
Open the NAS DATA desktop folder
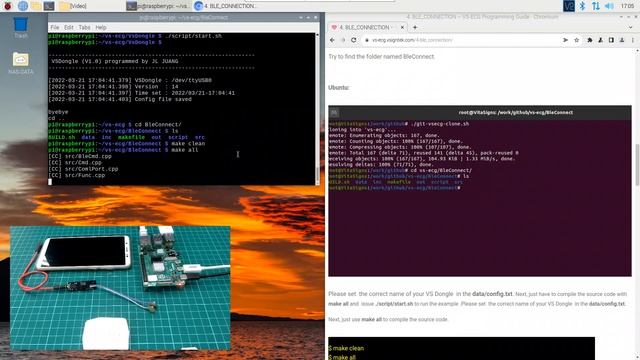21,63
